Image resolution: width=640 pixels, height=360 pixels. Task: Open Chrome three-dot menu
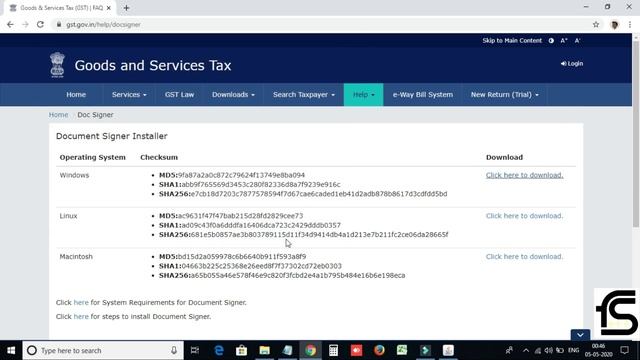(630, 24)
